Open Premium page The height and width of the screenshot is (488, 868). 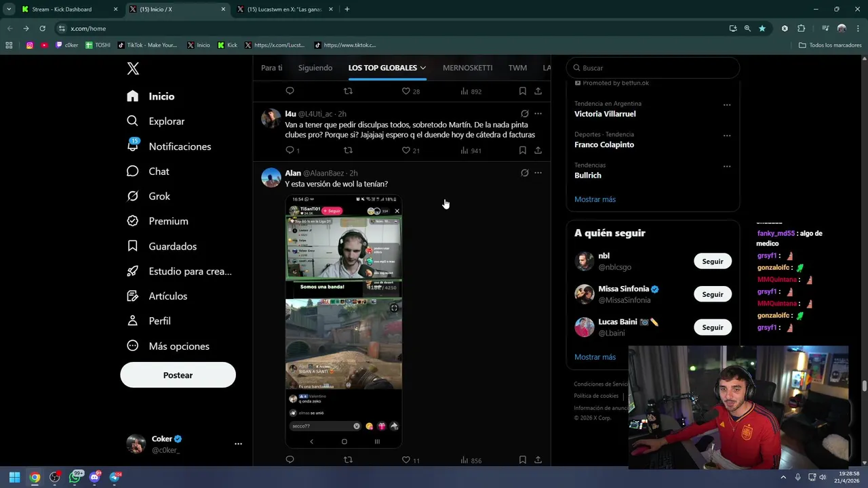(157, 221)
